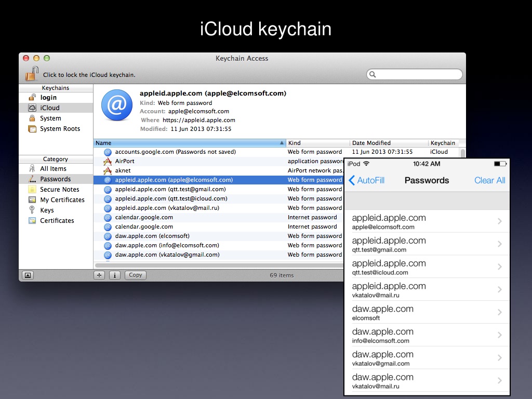Show the All Items category
Viewport: 532px width, 399px height.
(56, 169)
